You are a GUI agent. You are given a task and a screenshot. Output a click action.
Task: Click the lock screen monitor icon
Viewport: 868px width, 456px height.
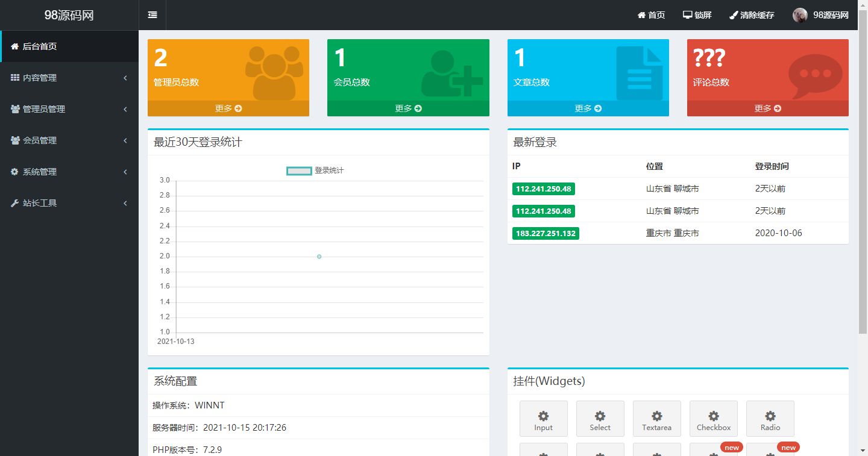[688, 15]
